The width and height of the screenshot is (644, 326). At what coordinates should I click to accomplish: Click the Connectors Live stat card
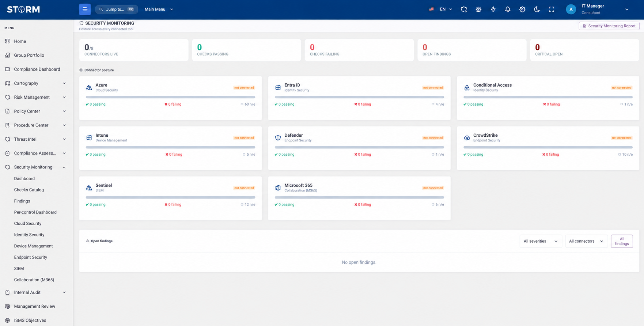[134, 50]
